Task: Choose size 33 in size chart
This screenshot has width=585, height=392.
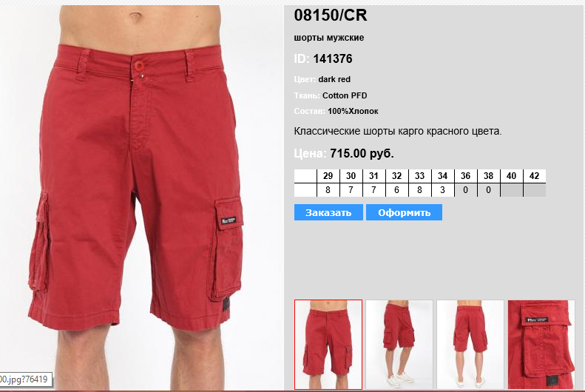Action: [x=420, y=176]
